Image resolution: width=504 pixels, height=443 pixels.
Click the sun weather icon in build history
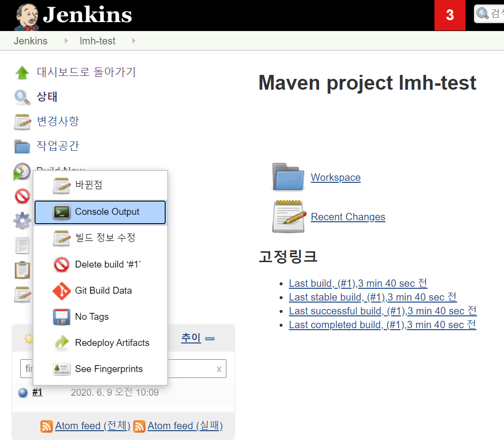point(28,338)
